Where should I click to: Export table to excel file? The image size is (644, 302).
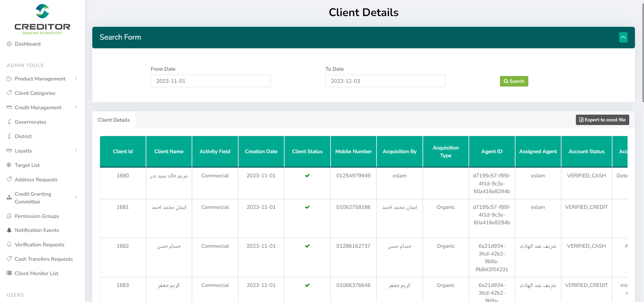click(x=602, y=120)
